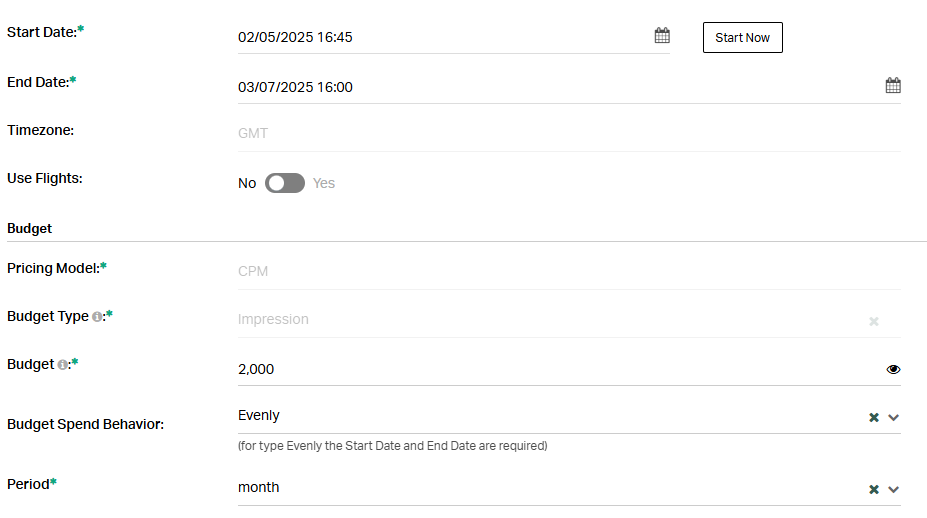Expand the Budget Spend Behavior dropdown arrow
The width and height of the screenshot is (927, 518).
(894, 417)
